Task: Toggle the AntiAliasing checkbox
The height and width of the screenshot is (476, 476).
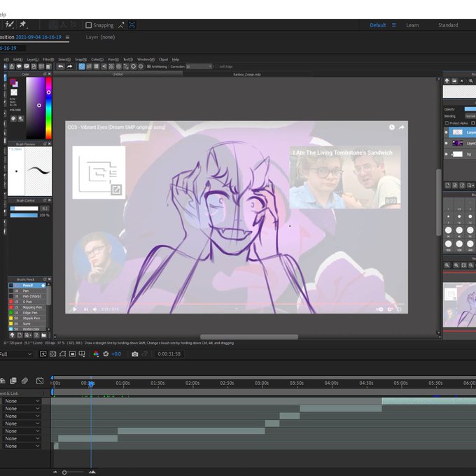Action: tap(148, 66)
